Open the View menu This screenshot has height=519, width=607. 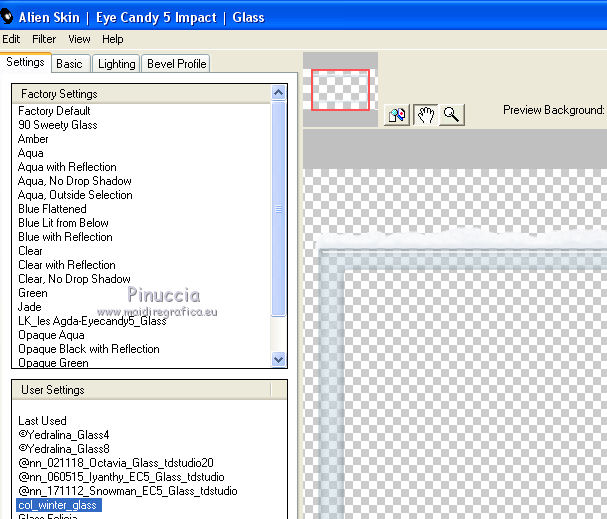point(79,39)
